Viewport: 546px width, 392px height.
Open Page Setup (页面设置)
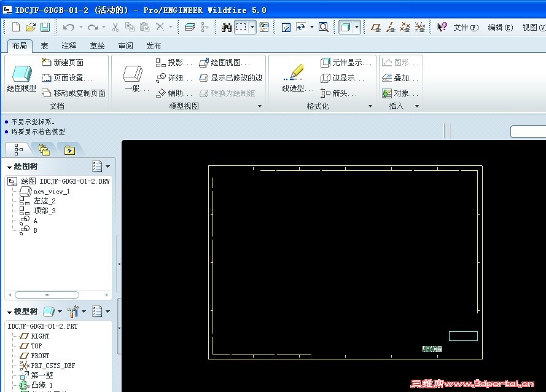(67, 77)
